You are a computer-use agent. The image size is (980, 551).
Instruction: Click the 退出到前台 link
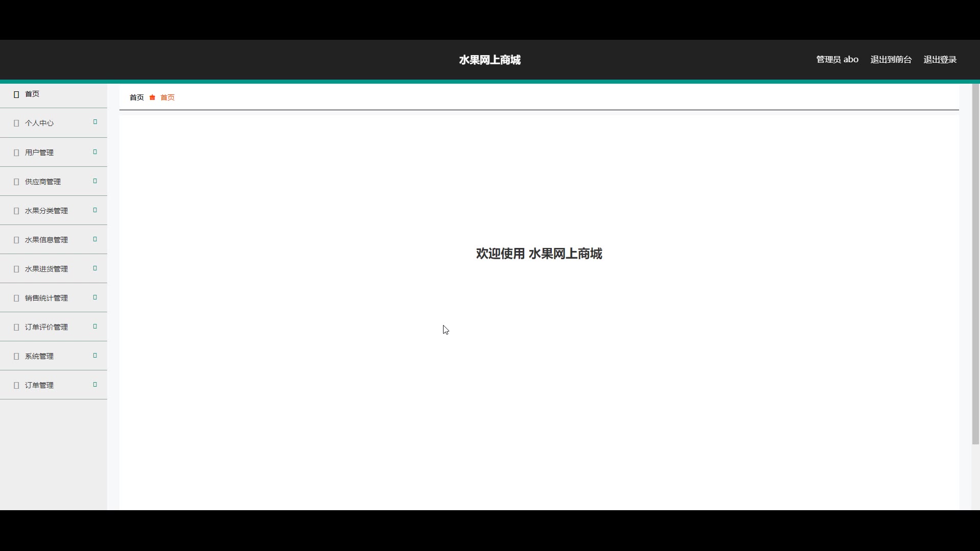(891, 60)
